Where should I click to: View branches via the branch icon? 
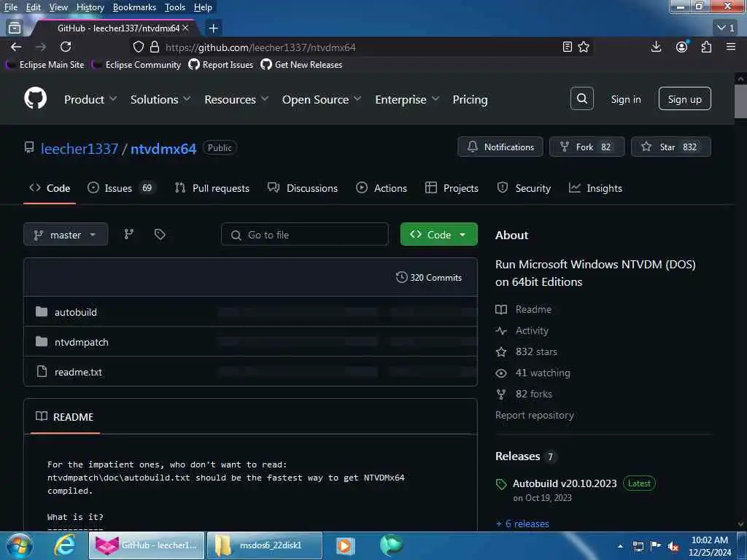tap(128, 234)
